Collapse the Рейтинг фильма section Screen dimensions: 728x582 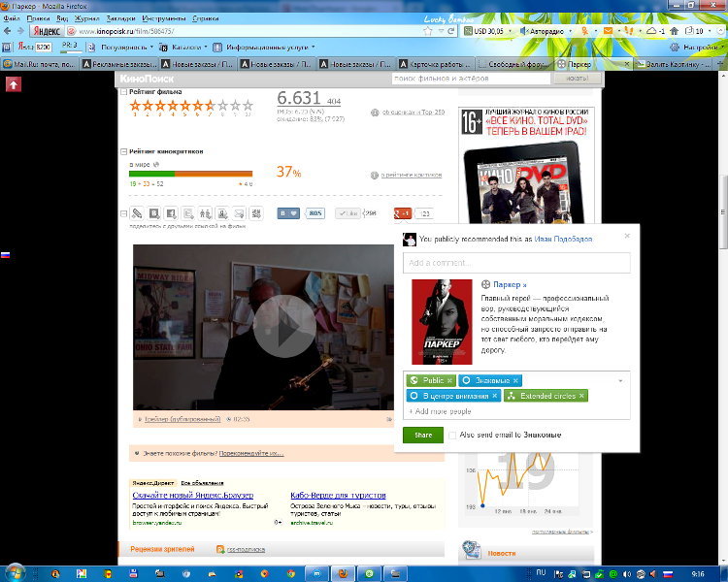124,92
